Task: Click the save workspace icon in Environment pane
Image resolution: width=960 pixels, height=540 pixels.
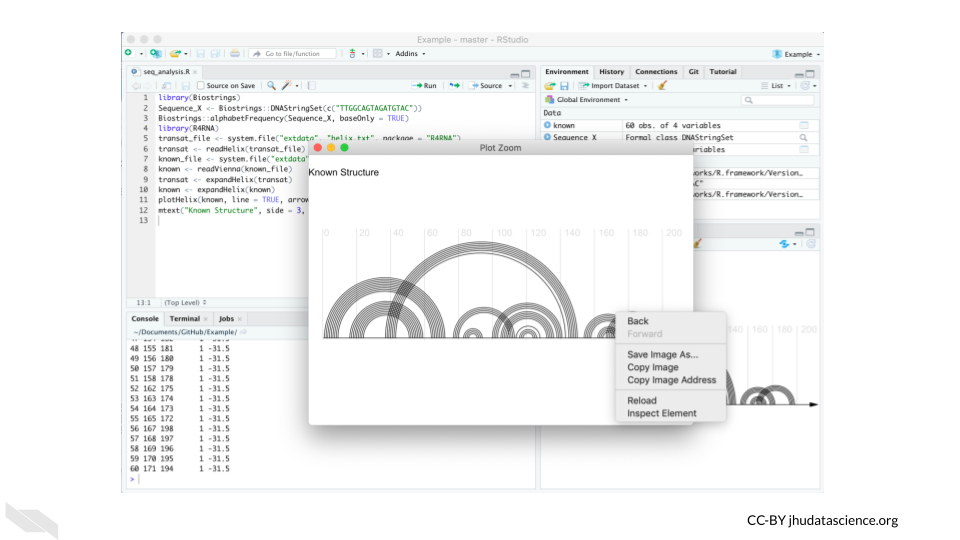Action: (564, 86)
